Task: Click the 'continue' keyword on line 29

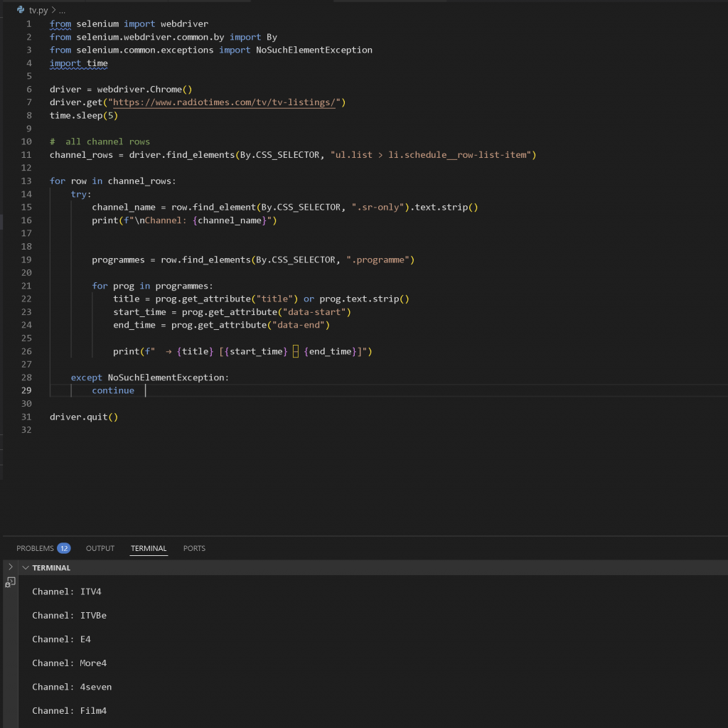Action: 113,390
